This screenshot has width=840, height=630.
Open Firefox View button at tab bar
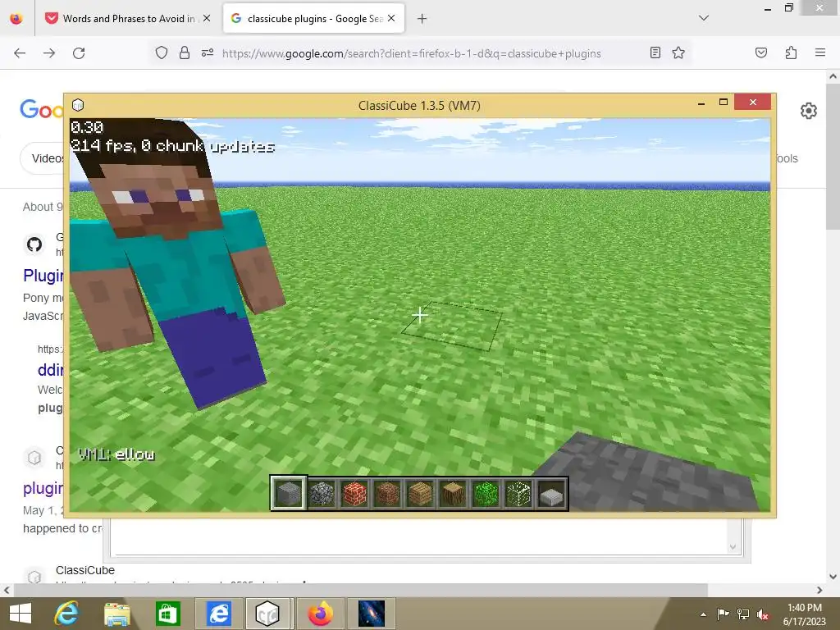(16, 18)
